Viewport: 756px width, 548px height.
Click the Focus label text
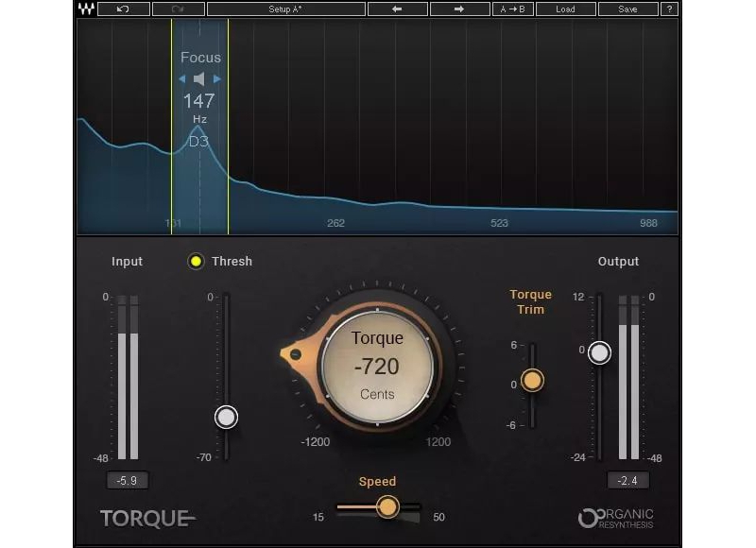(200, 58)
